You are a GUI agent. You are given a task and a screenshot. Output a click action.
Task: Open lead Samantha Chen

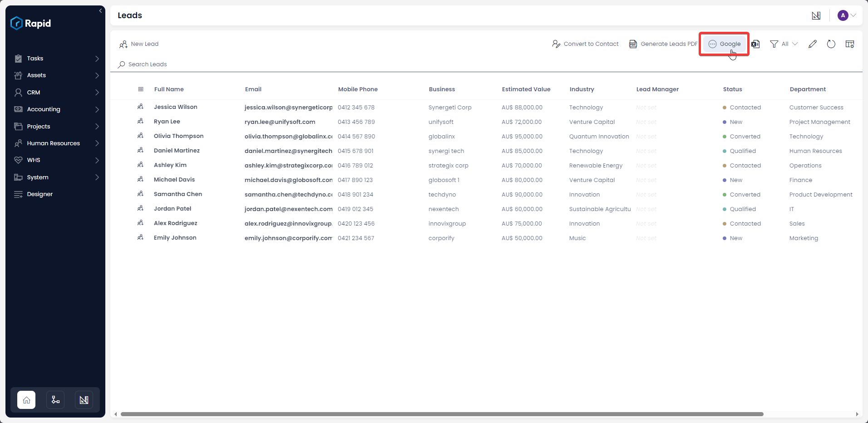click(178, 194)
